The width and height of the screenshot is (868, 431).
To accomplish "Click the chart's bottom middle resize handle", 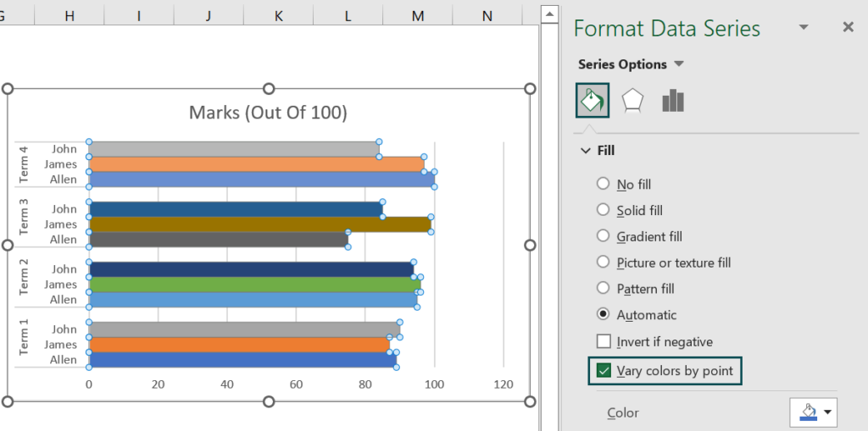I will pyautogui.click(x=269, y=401).
